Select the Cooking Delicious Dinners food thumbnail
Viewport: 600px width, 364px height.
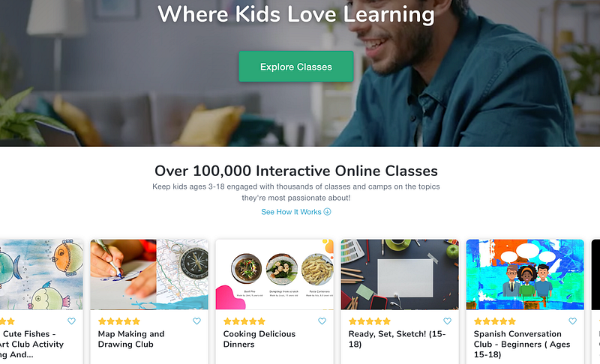click(x=274, y=274)
